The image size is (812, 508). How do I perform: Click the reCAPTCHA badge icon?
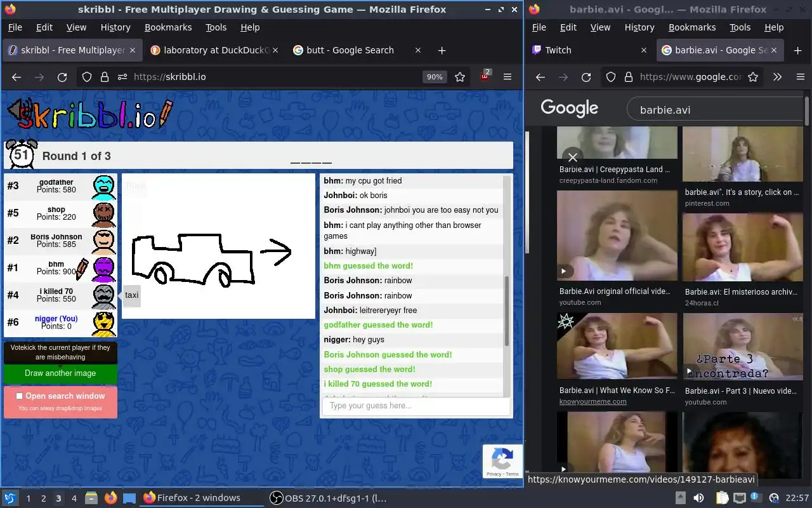tap(502, 458)
